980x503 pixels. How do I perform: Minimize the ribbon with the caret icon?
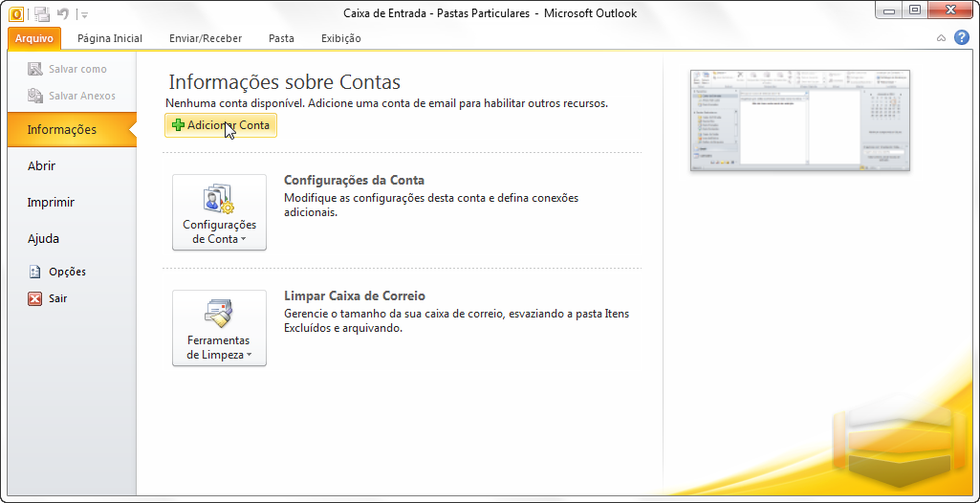[x=941, y=38]
